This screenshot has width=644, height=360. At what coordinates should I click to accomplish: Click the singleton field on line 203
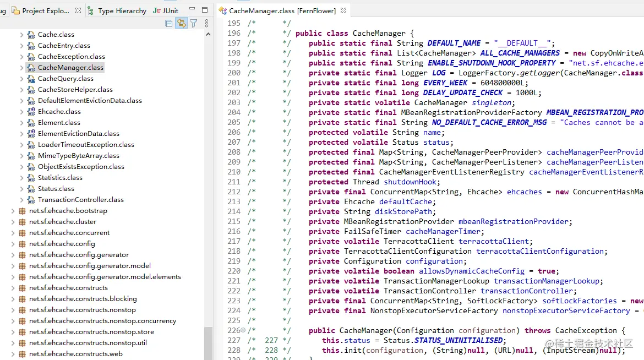point(492,103)
